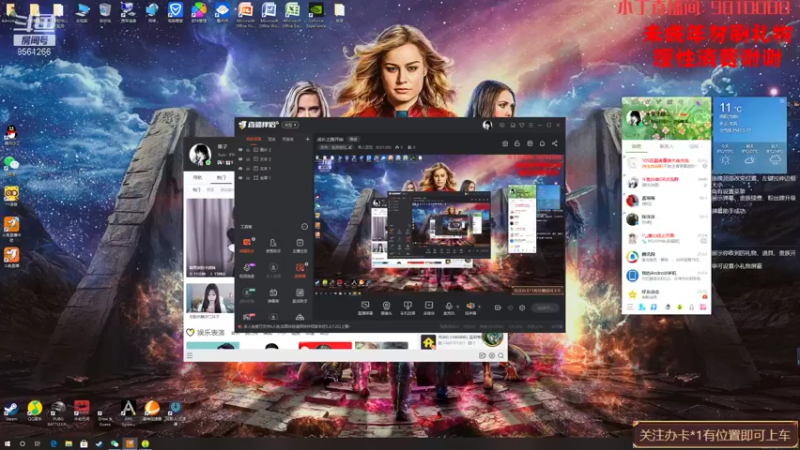
Task: Open the record video tool in streaming toolbar
Action: [x=429, y=307]
